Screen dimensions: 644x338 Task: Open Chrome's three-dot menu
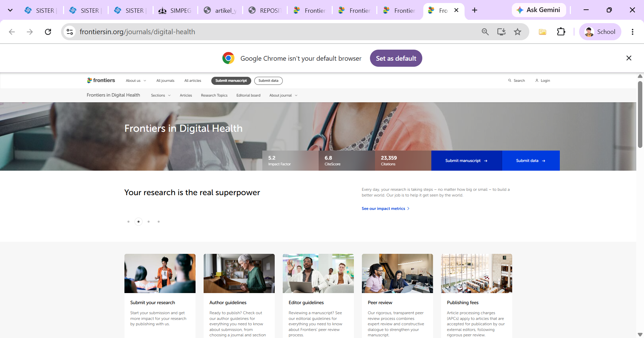(632, 32)
